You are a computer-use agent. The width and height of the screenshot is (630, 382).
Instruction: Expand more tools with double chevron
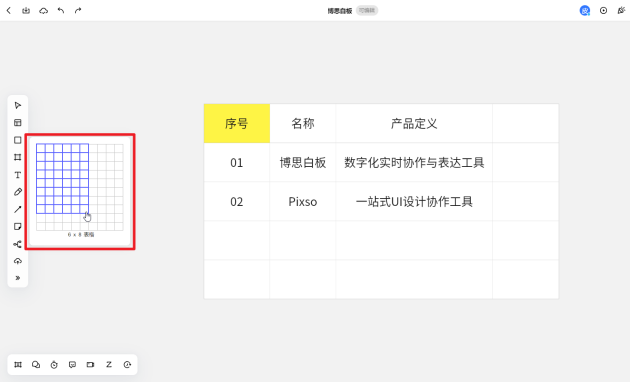point(18,278)
